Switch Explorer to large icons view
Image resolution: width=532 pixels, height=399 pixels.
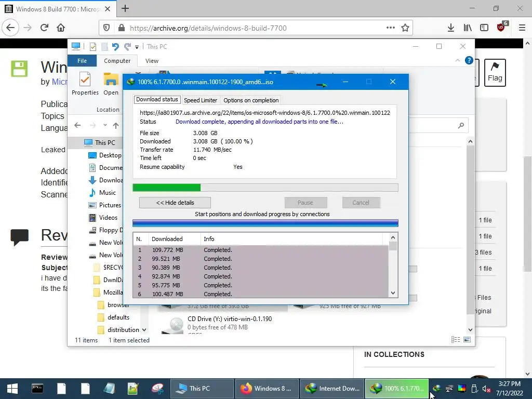click(x=467, y=339)
